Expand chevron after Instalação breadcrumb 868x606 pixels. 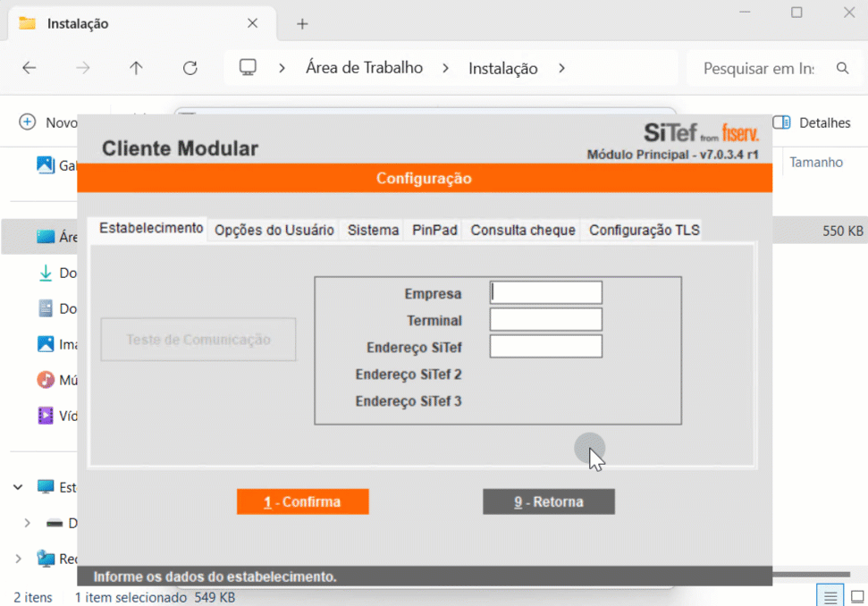pyautogui.click(x=562, y=68)
